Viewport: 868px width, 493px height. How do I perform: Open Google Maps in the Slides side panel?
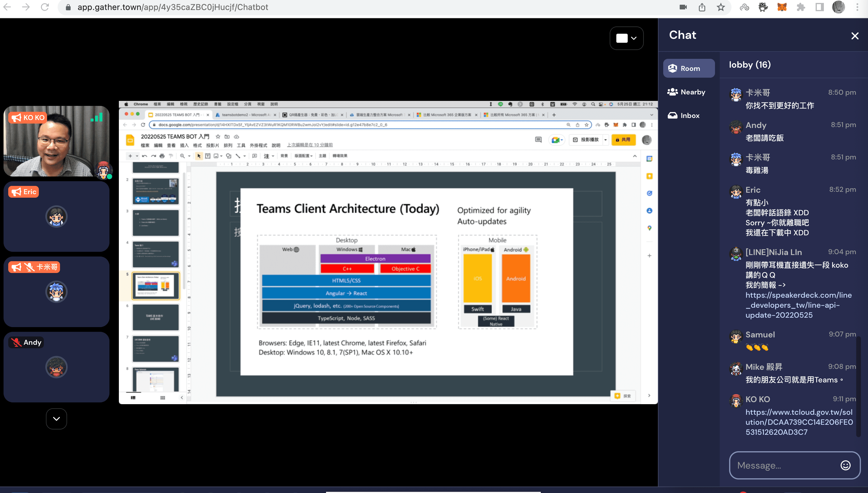point(649,228)
